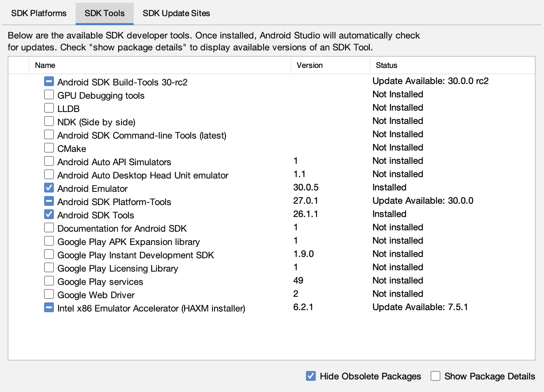The image size is (544, 392).
Task: Toggle Intel x86 Emulator Accelerator checkbox
Action: pos(49,308)
